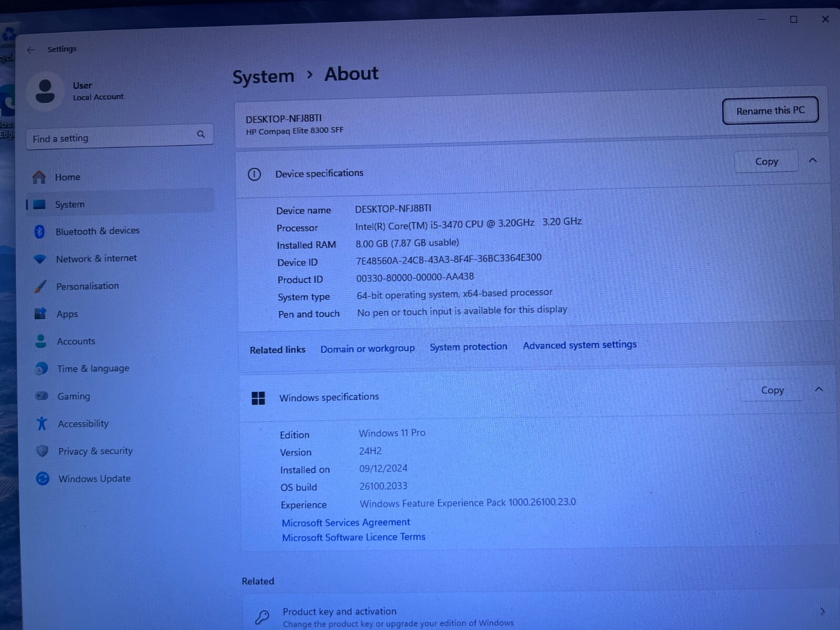The width and height of the screenshot is (840, 630).
Task: Open System protection link
Action: (x=468, y=347)
